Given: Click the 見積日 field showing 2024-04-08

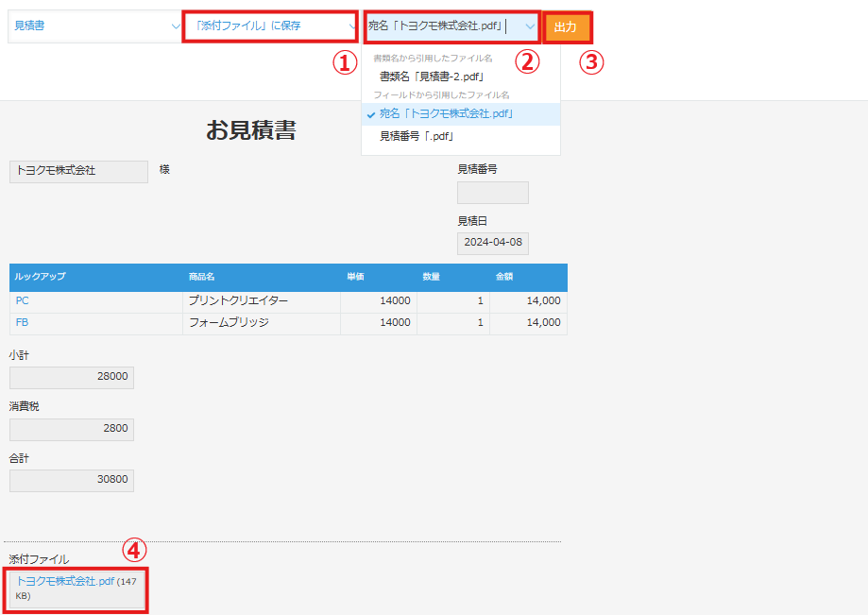Looking at the screenshot, I should click(493, 243).
